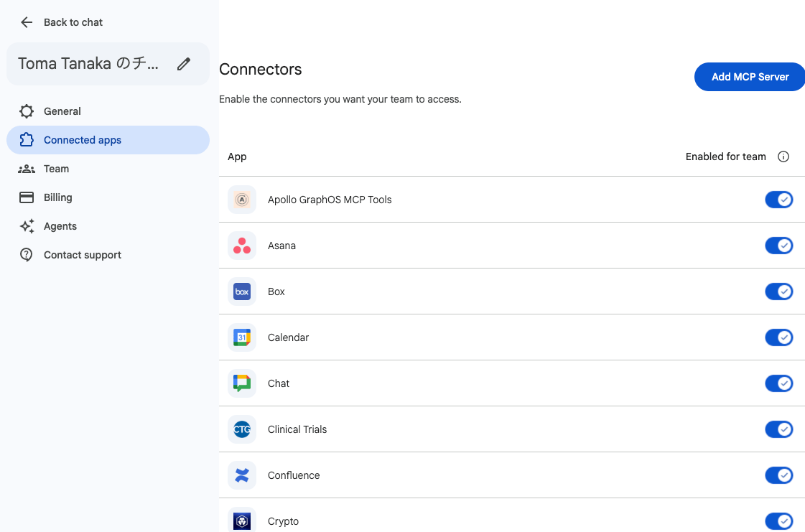Turn off the Confluence toggle
805x532 pixels.
pos(779,475)
